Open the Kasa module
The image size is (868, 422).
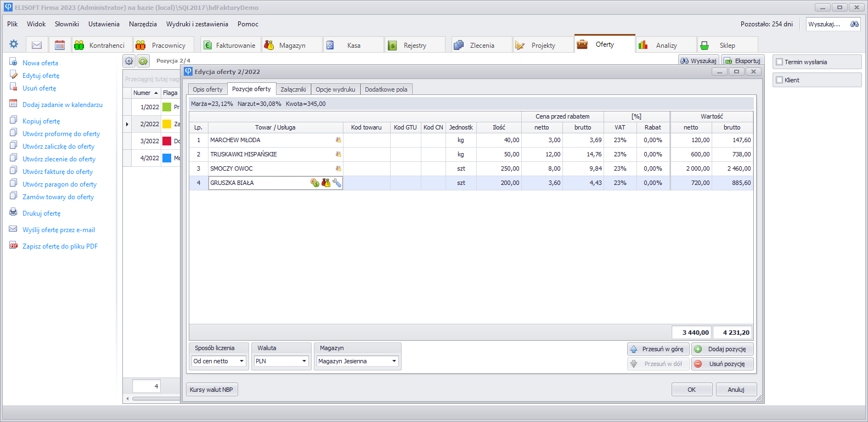pos(353,45)
